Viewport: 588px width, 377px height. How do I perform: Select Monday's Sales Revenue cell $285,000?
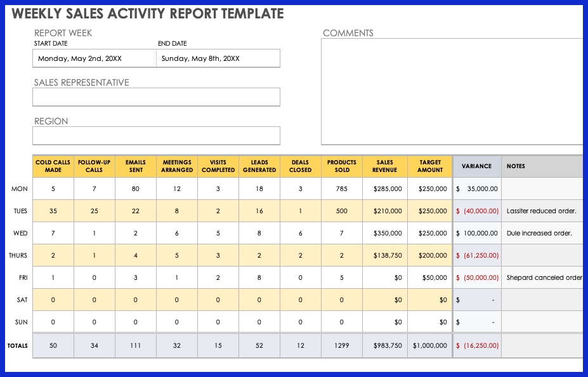pyautogui.click(x=385, y=189)
